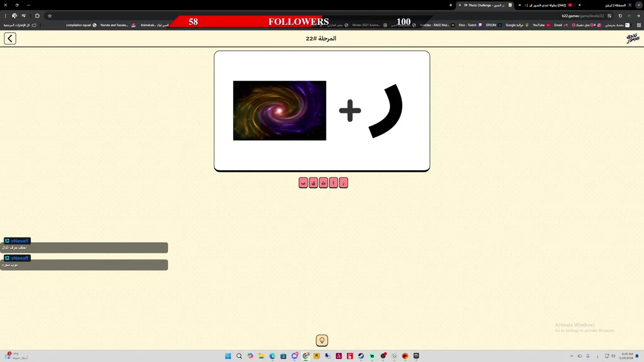Open Copilot from the taskbar
644x362 pixels.
pos(250,356)
